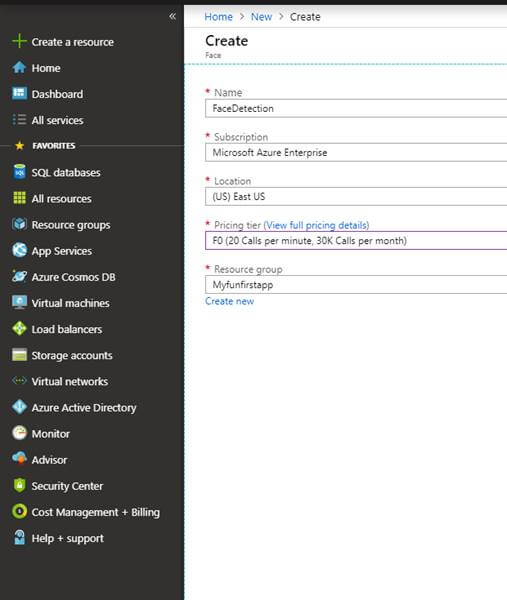Click the Home house icon in sidebar
Screen dimensions: 507x600
coord(19,68)
